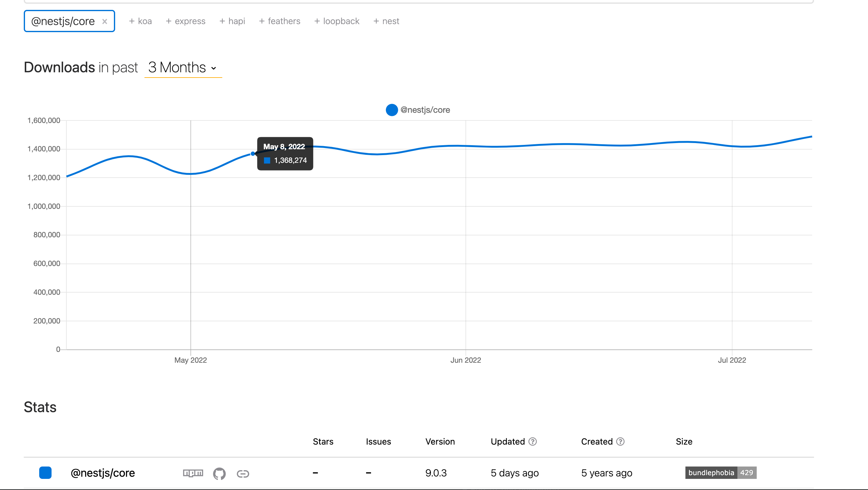
Task: Open the bundlephobia 429 size badge
Action: point(721,472)
